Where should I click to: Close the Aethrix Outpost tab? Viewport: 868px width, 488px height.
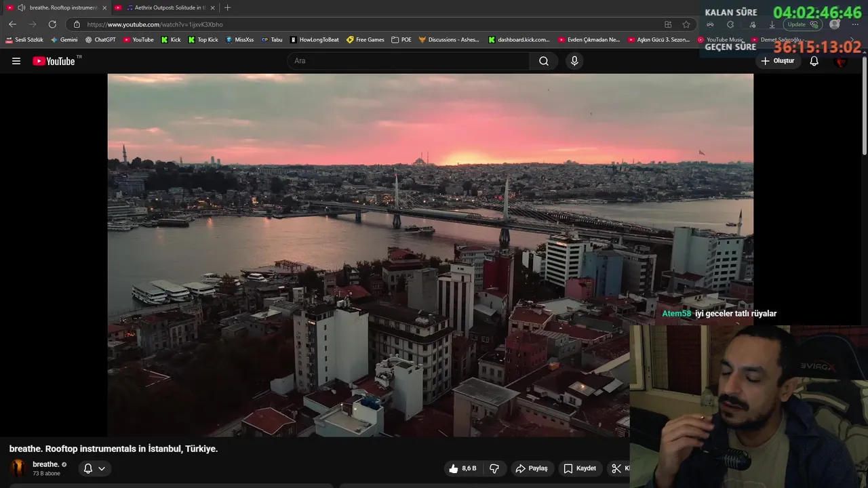pos(212,7)
